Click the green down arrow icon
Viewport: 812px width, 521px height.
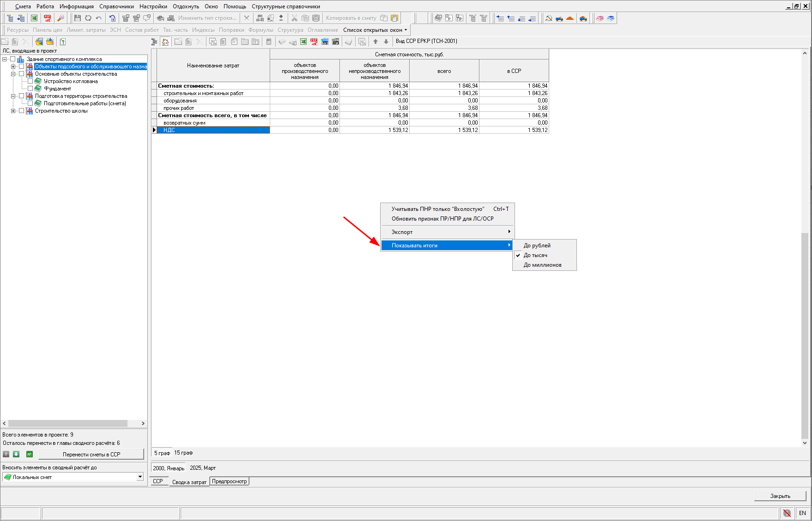pyautogui.click(x=16, y=454)
